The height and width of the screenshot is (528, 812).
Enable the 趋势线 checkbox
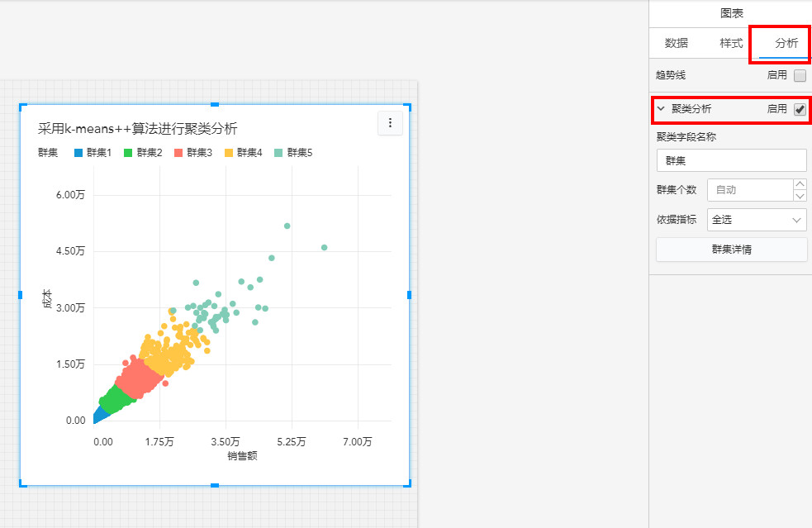point(800,76)
